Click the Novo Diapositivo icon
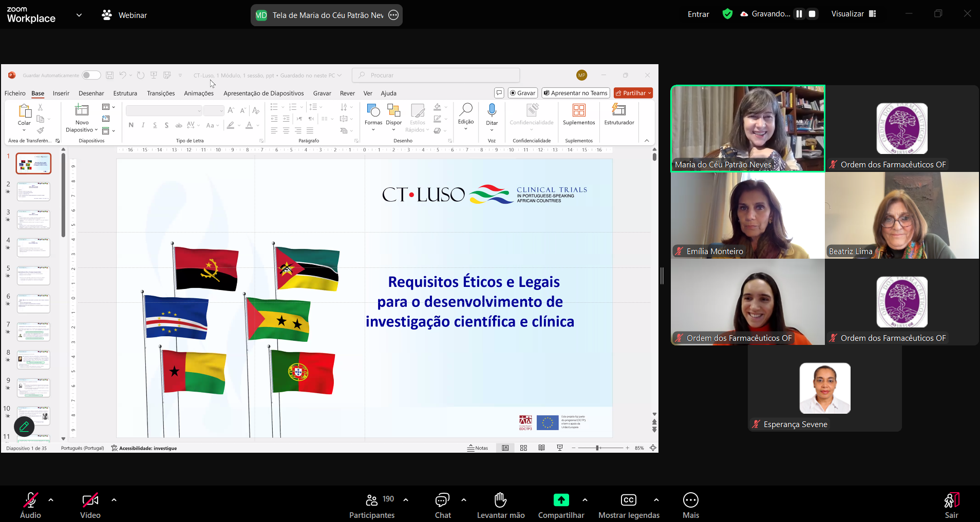The height and width of the screenshot is (522, 980). 82,110
